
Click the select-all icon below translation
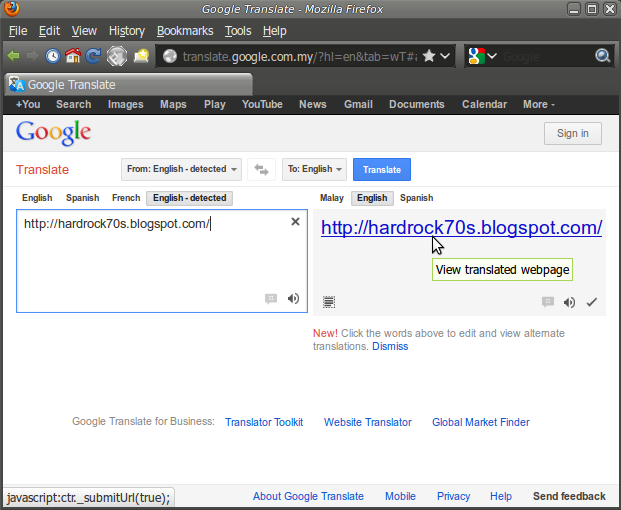click(329, 302)
